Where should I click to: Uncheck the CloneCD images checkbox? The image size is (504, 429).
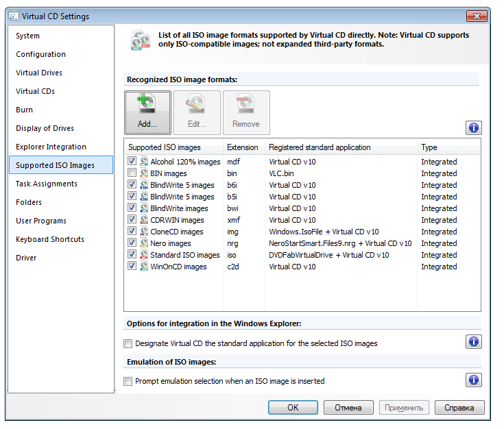coord(132,231)
